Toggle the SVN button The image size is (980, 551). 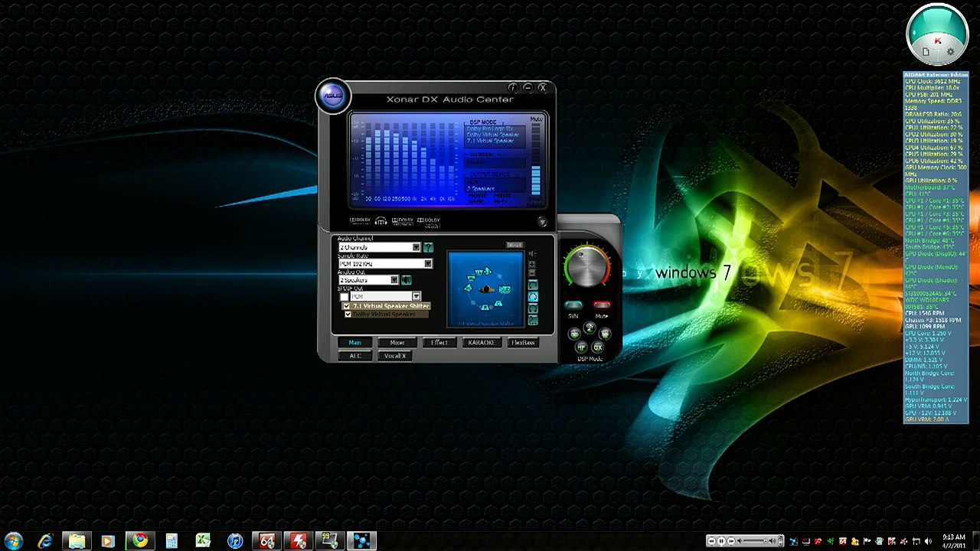click(573, 305)
